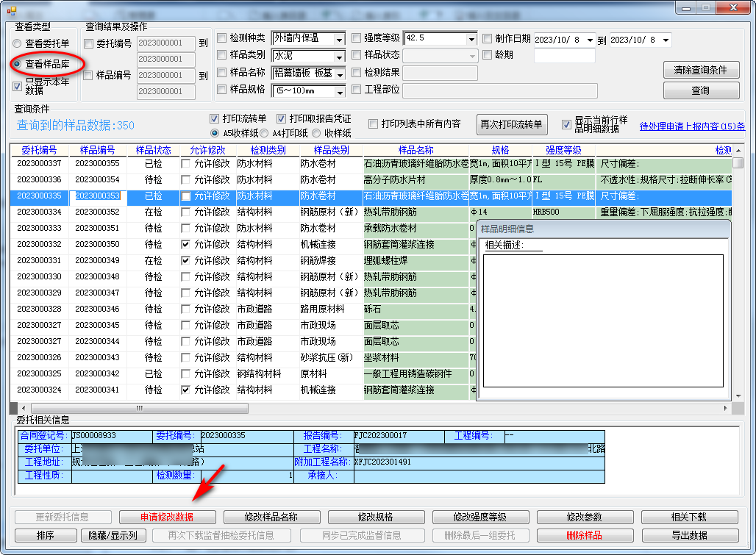This screenshot has width=756, height=555.
Task: Enable the 检测种类 filter checkbox
Action: click(222, 38)
